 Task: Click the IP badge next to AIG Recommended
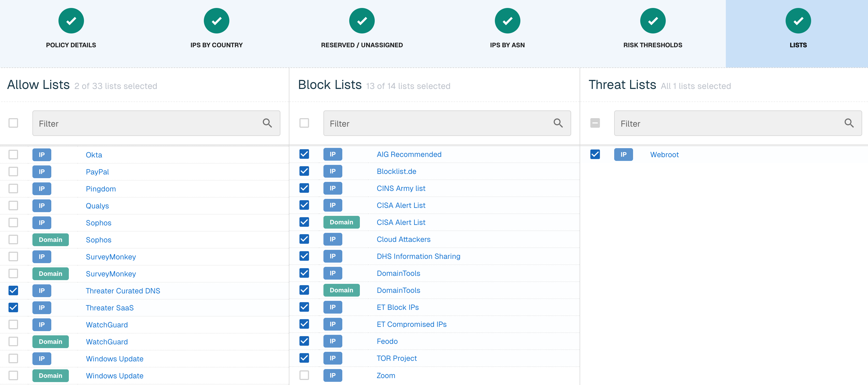[x=332, y=154]
